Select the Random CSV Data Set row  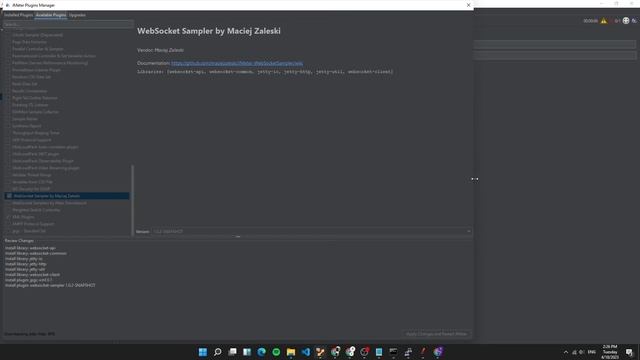(x=67, y=77)
